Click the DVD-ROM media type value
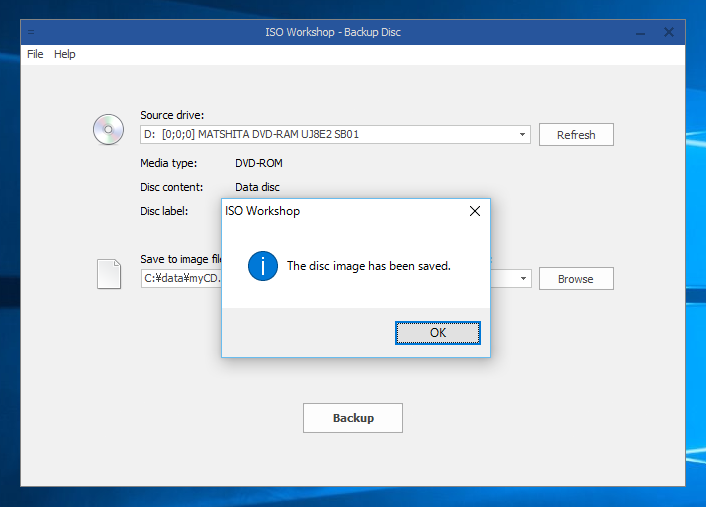This screenshot has width=706, height=507. tap(258, 163)
